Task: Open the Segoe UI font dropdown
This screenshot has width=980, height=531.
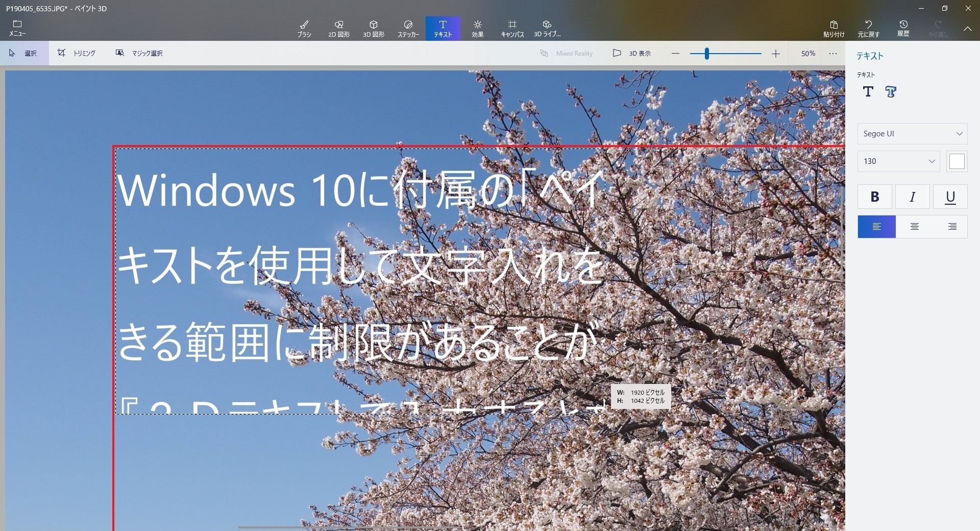Action: point(913,134)
